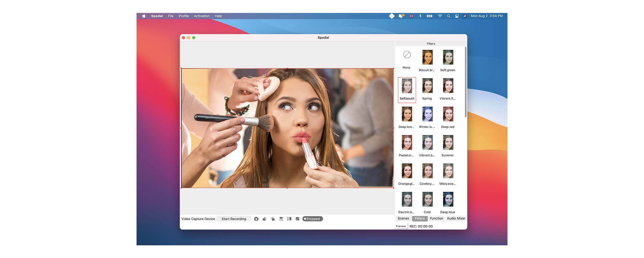Click the horizontal mirror icon
The image size is (644, 258).
coord(289,219)
